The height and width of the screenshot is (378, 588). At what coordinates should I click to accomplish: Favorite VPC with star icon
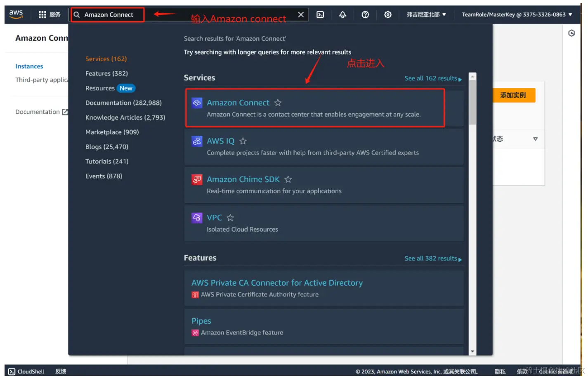point(230,218)
